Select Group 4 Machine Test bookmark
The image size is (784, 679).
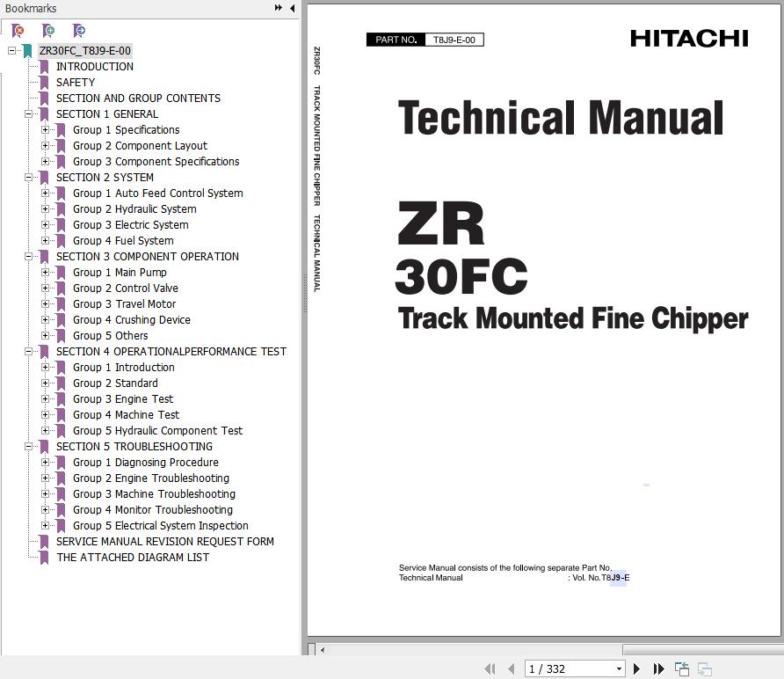tap(126, 415)
